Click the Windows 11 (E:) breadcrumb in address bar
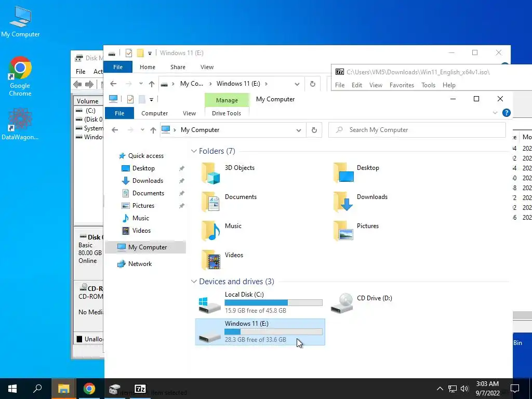This screenshot has width=532, height=399. 238,84
